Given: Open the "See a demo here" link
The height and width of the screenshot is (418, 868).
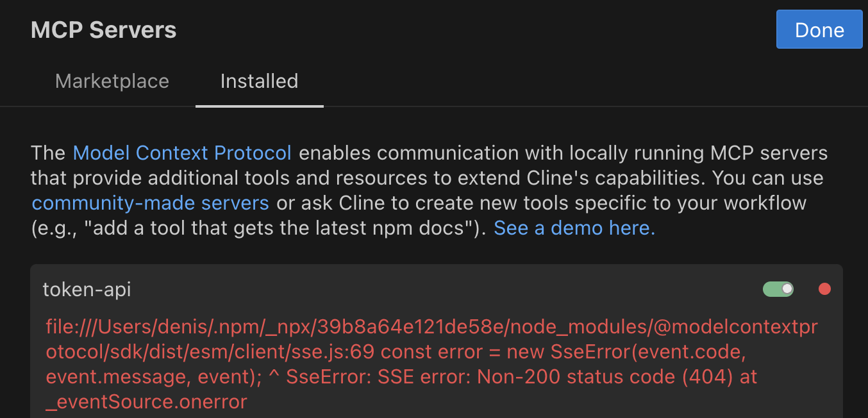Looking at the screenshot, I should point(574,228).
